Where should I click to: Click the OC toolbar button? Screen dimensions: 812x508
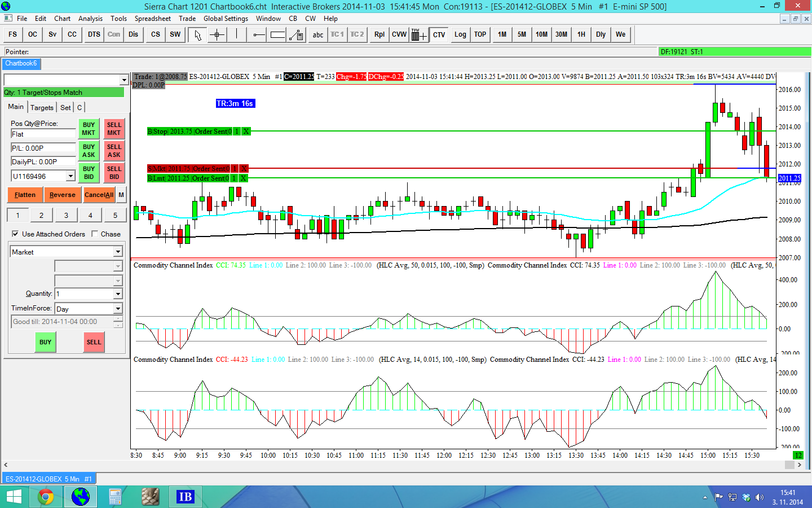pyautogui.click(x=33, y=34)
